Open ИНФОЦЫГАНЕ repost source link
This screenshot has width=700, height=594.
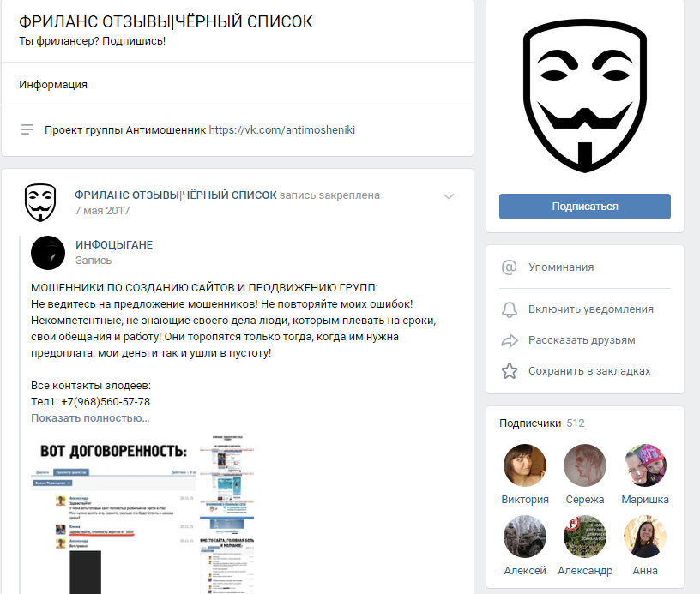click(x=114, y=245)
